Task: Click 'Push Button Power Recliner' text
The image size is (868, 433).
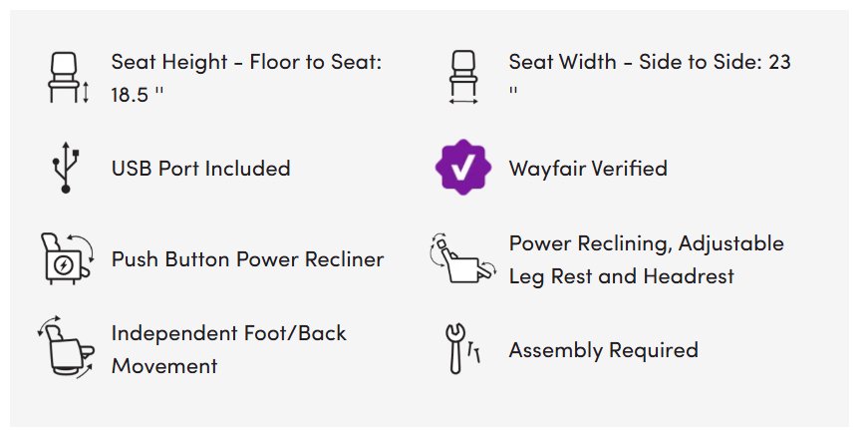Action: (247, 259)
